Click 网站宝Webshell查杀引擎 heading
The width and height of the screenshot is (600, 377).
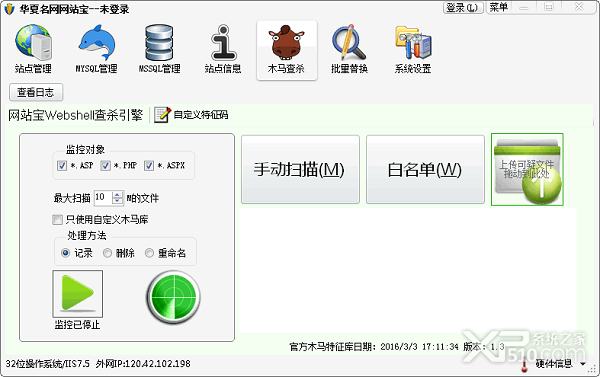75,115
